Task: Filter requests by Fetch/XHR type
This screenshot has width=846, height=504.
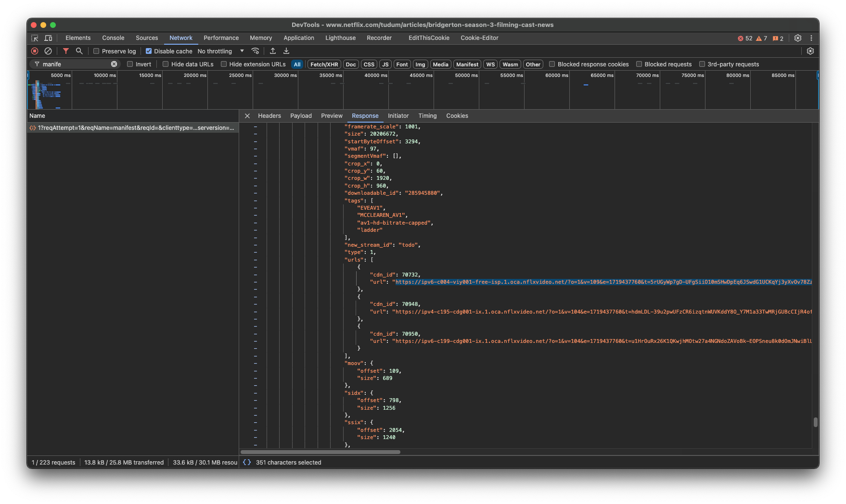Action: [x=324, y=64]
